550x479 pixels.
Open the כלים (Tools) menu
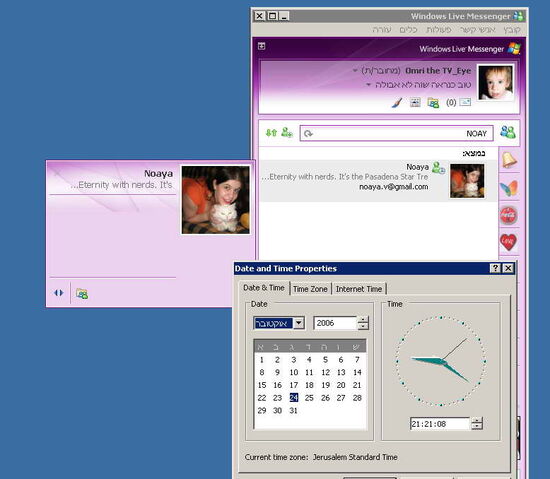pyautogui.click(x=408, y=30)
